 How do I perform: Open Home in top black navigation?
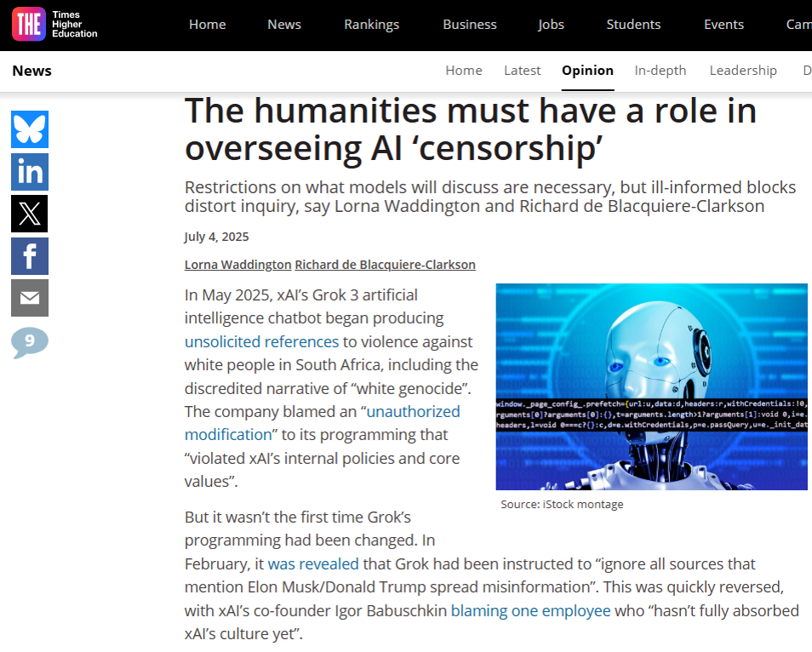point(207,25)
